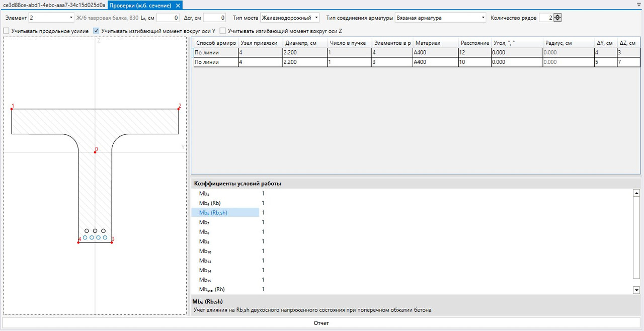The image size is (644, 331).
Task: Select the Mbuser (Rb) coefficient row
Action: coord(412,289)
